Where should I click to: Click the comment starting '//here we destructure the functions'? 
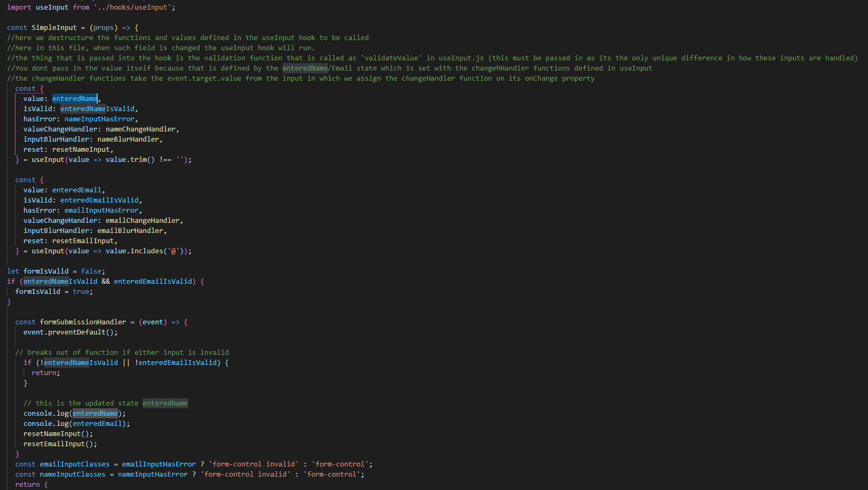coord(188,38)
